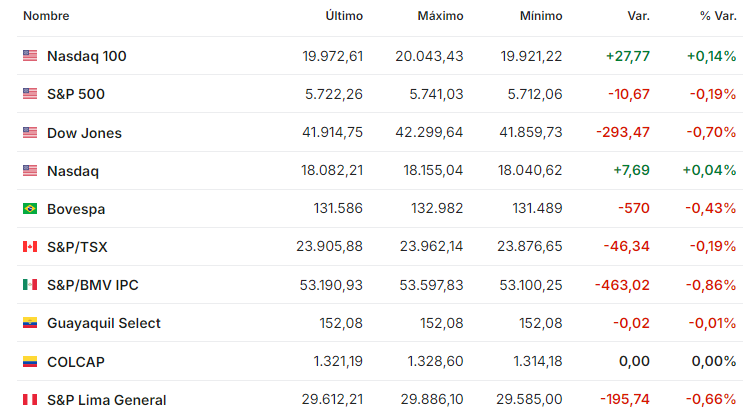Click the US flag beside Dow Jones
Viewport: 743px width, 418px height.
tap(30, 133)
